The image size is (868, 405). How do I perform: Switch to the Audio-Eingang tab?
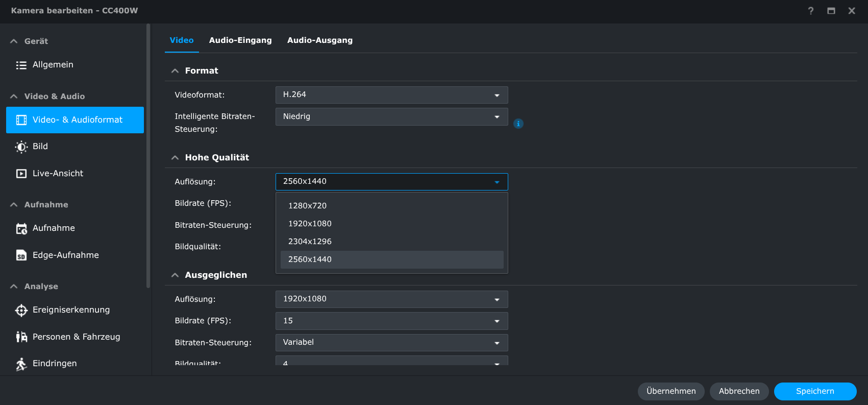click(240, 40)
